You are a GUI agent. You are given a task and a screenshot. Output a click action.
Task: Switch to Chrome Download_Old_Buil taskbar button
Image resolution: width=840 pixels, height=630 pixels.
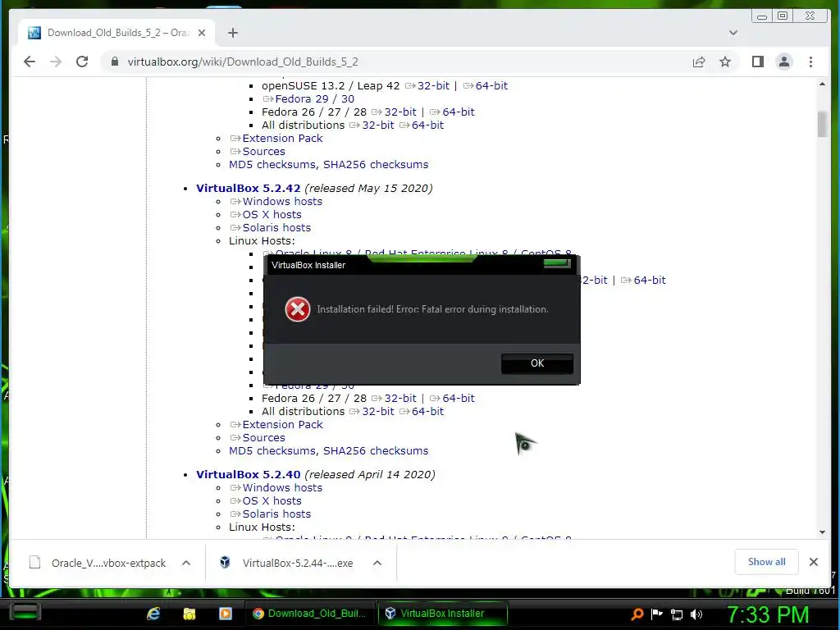pos(309,614)
